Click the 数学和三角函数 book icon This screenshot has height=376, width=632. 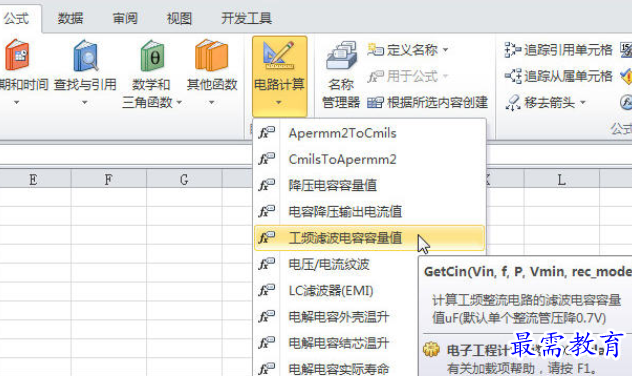(152, 55)
